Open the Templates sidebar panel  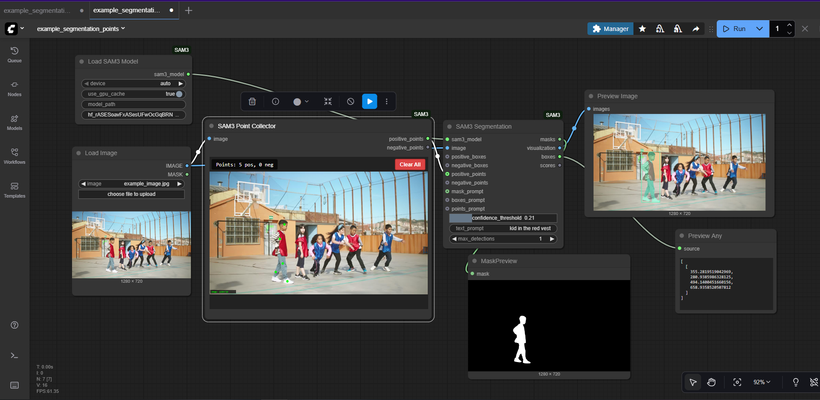14,190
